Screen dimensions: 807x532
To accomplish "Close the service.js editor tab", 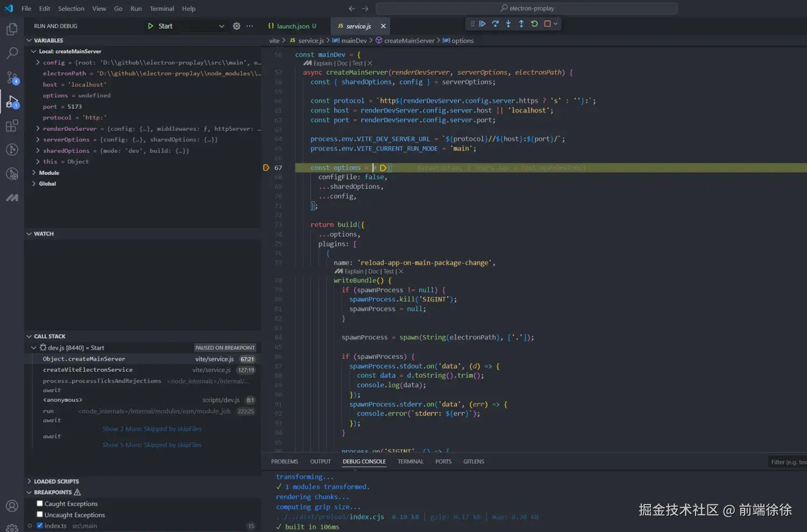I will pyautogui.click(x=383, y=26).
